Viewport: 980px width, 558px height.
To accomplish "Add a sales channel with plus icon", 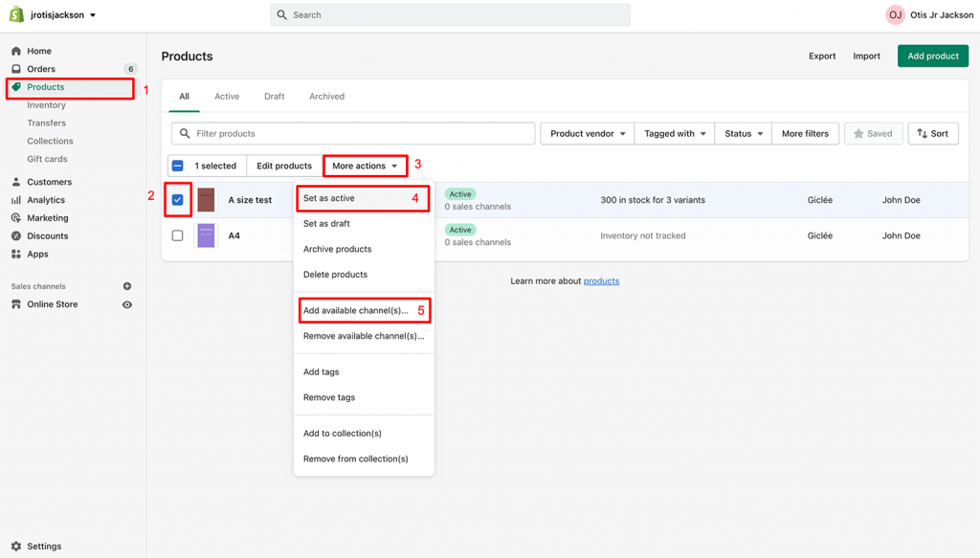I will pyautogui.click(x=127, y=286).
